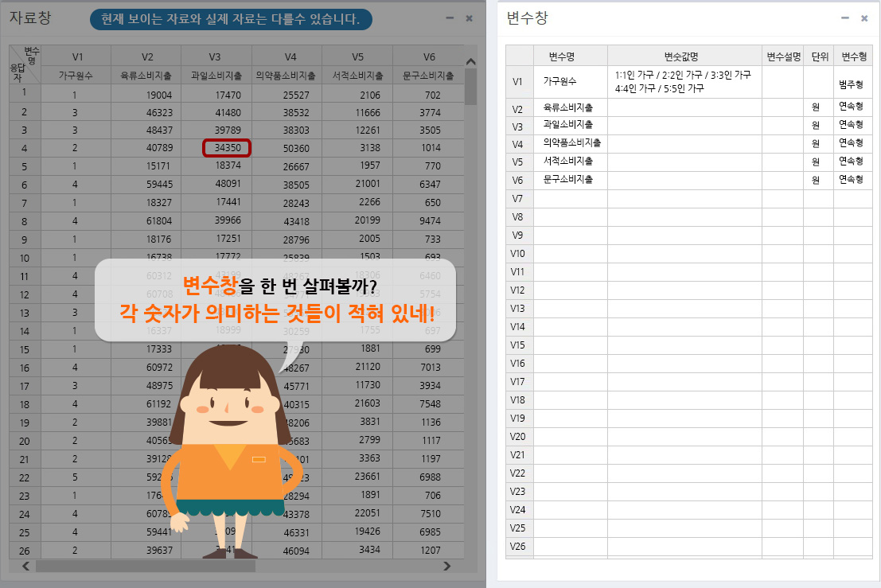
Task: Minimize the 자료창 data window
Action: [450, 18]
